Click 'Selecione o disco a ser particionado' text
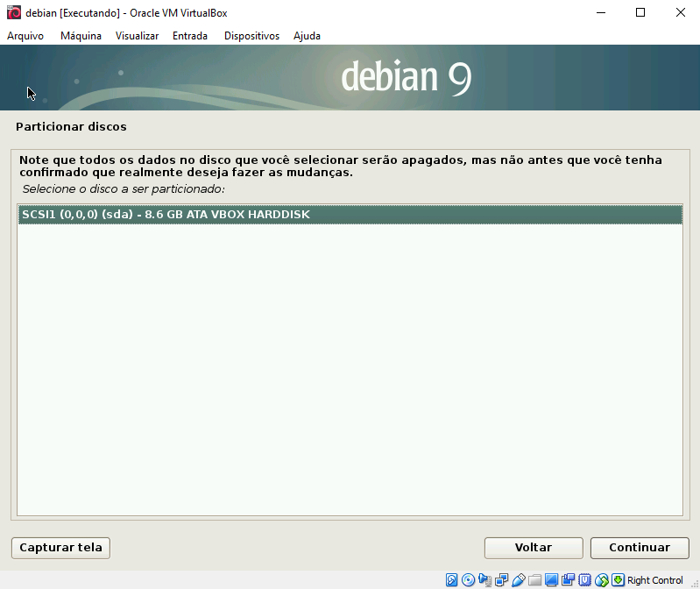The image size is (700, 589). [124, 189]
